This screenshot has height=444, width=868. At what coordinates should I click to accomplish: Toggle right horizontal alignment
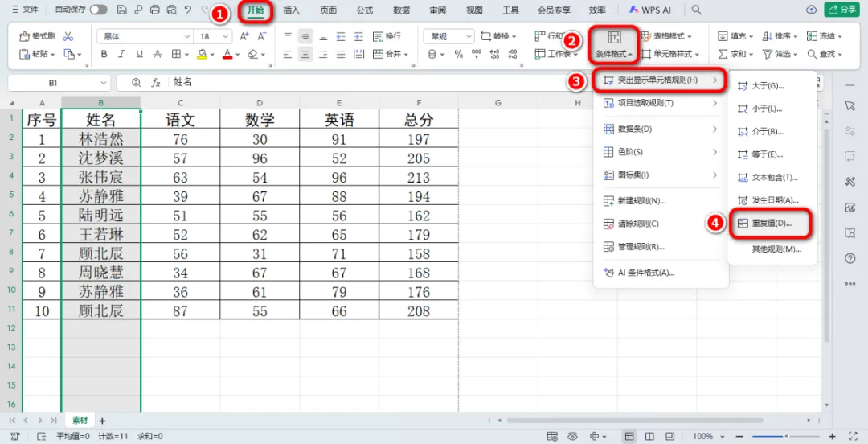[323, 55]
